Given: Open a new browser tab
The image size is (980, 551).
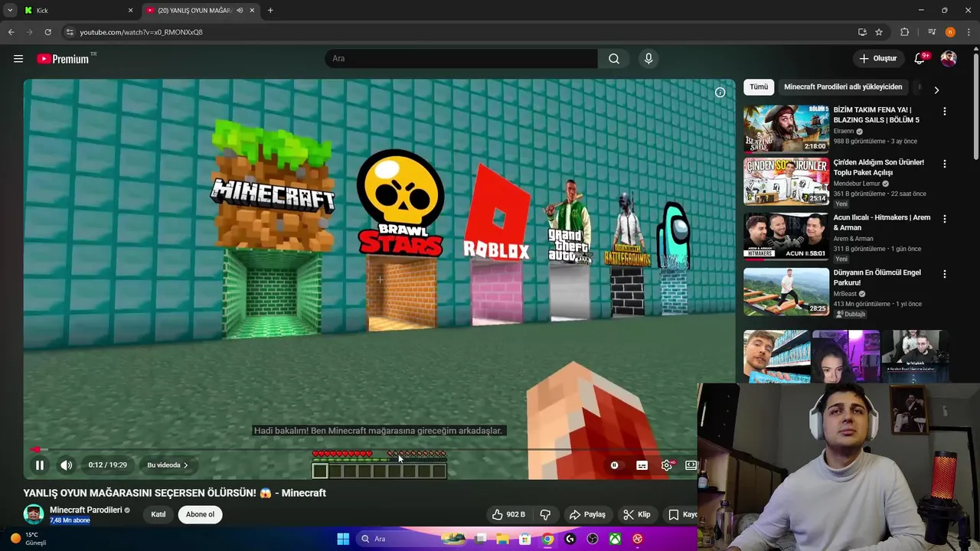Looking at the screenshot, I should [270, 11].
